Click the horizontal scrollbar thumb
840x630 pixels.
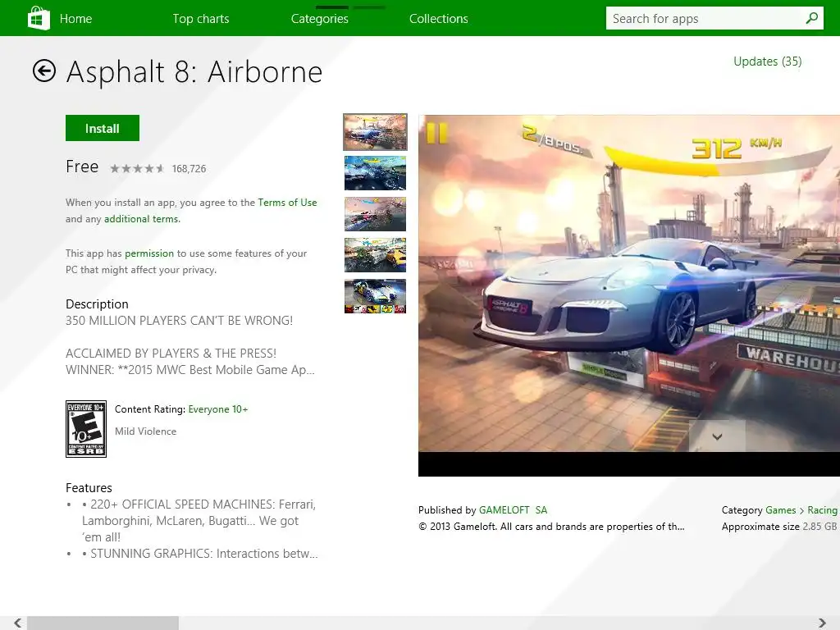click(x=103, y=623)
